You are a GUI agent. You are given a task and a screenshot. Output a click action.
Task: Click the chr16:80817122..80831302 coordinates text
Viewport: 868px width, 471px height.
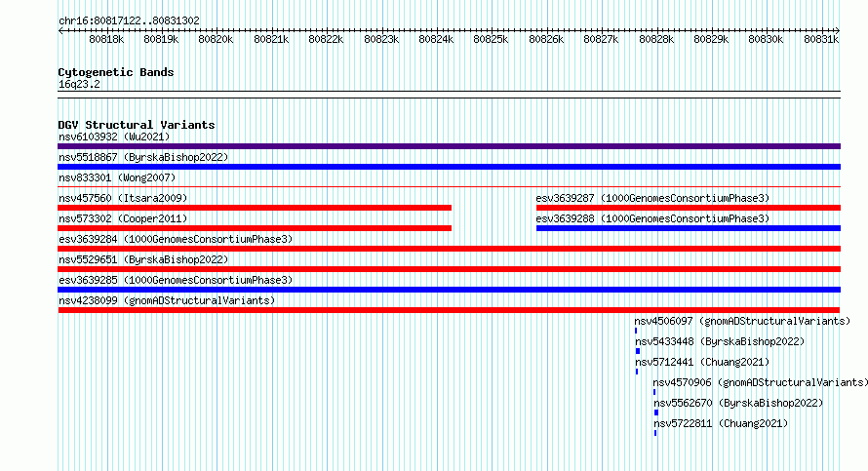click(129, 20)
